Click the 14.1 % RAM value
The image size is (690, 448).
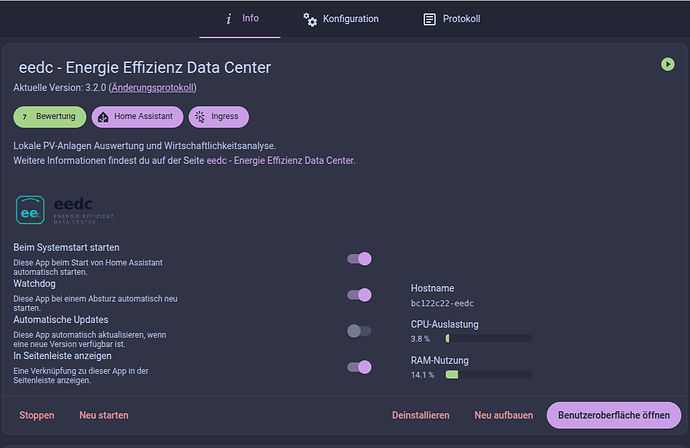coord(422,375)
